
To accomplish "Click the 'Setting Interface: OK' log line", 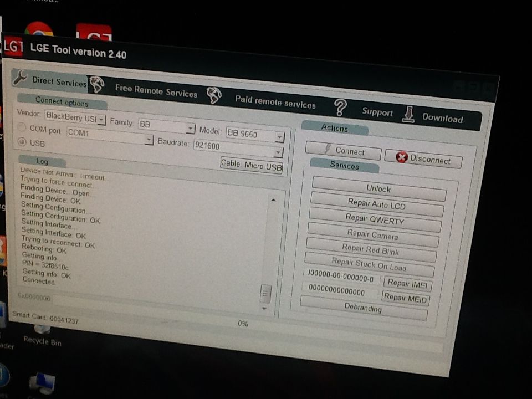I will pos(54,232).
